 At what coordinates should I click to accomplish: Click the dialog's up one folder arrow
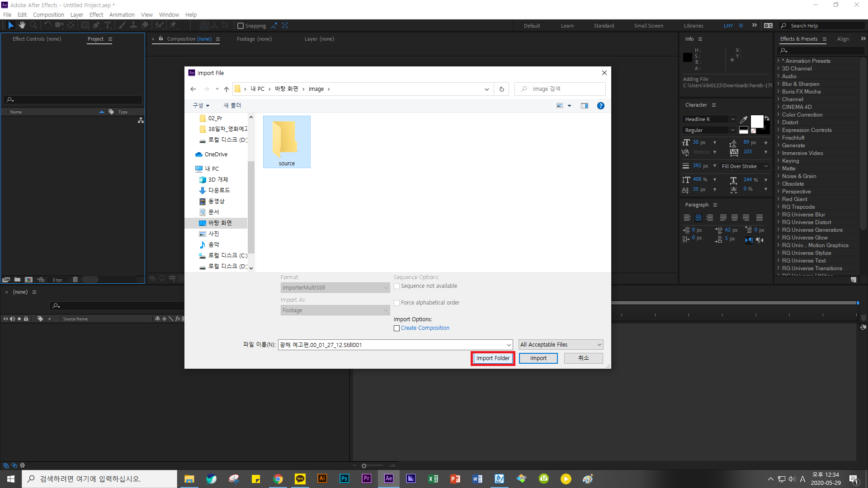pos(226,89)
